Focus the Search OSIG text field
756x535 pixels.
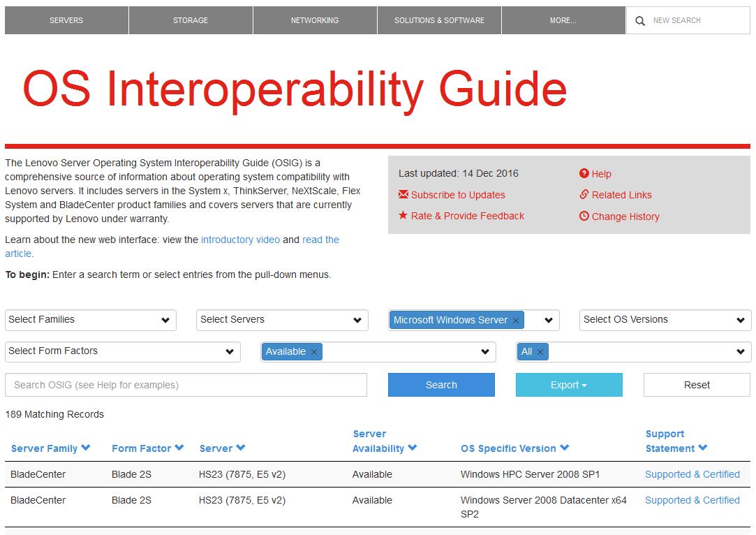[186, 385]
